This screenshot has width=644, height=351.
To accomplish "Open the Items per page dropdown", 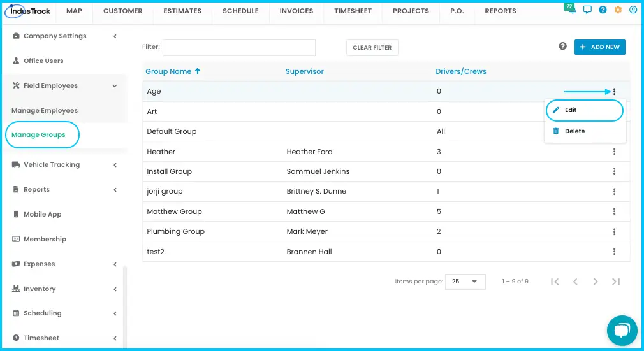I will pyautogui.click(x=465, y=282).
